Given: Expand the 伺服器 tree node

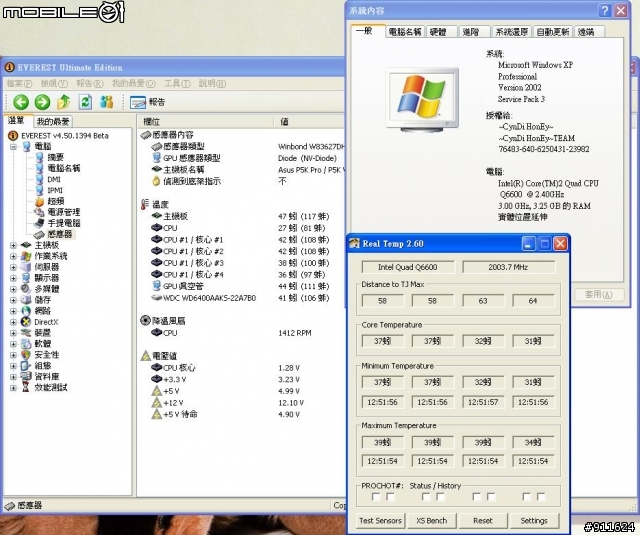Looking at the screenshot, I should click(13, 267).
